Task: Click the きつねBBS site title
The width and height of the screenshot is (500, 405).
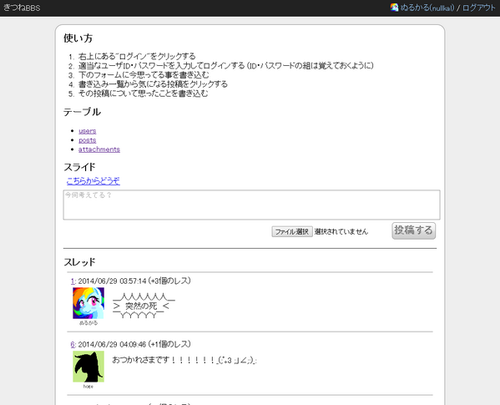Action: tap(22, 8)
